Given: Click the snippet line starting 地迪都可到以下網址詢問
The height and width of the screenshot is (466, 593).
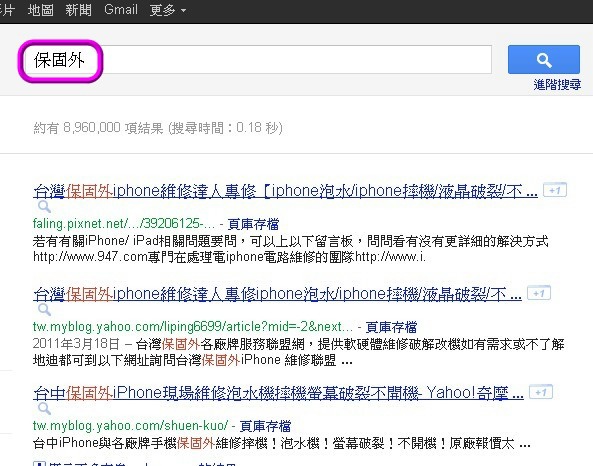Looking at the screenshot, I should [192, 360].
